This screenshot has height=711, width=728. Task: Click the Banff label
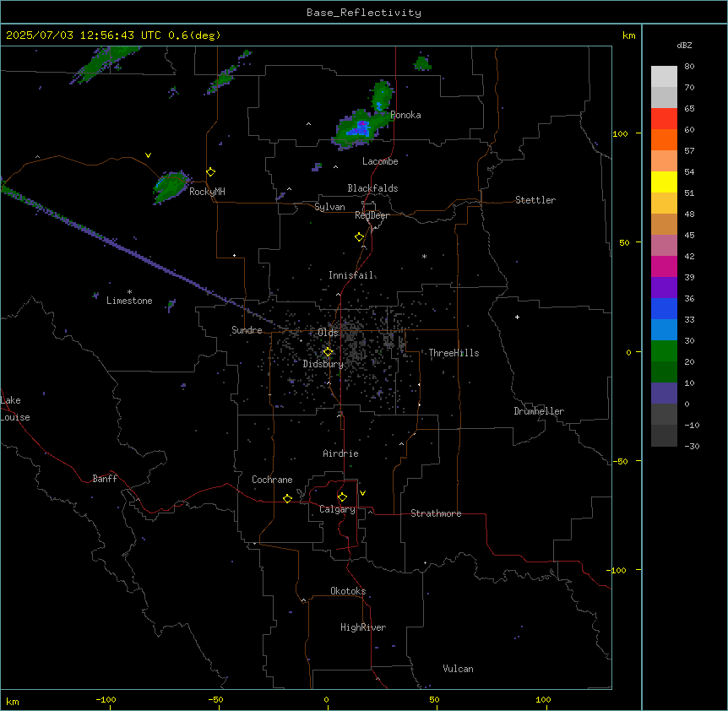tap(105, 479)
